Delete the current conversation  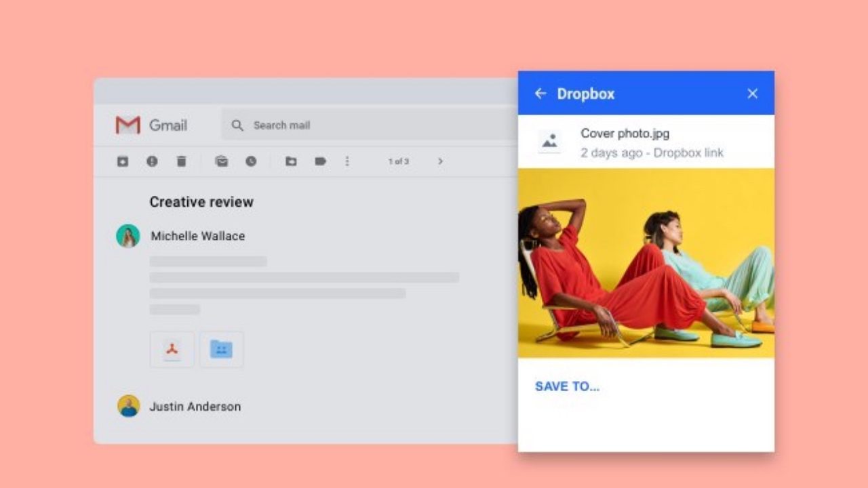coord(181,161)
